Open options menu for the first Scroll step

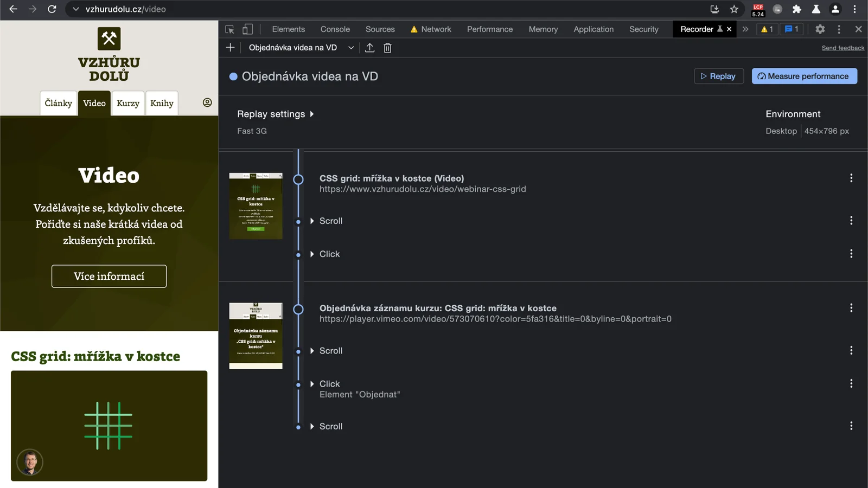(x=851, y=221)
